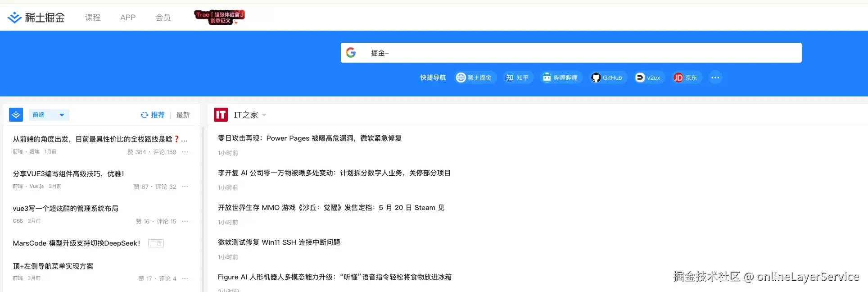Screen dimensions: 868x292
Task: Expand the IT之家 source dropdown arrow
Action: tap(264, 115)
